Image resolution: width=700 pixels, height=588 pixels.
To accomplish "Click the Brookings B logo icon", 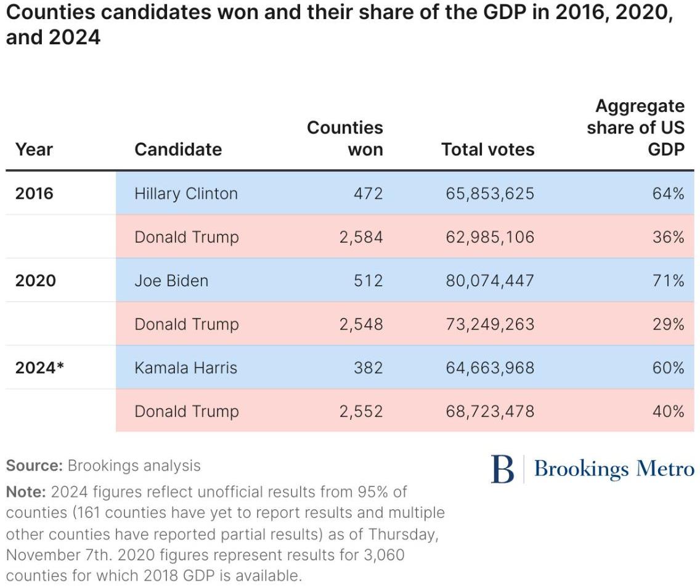I will [x=502, y=469].
